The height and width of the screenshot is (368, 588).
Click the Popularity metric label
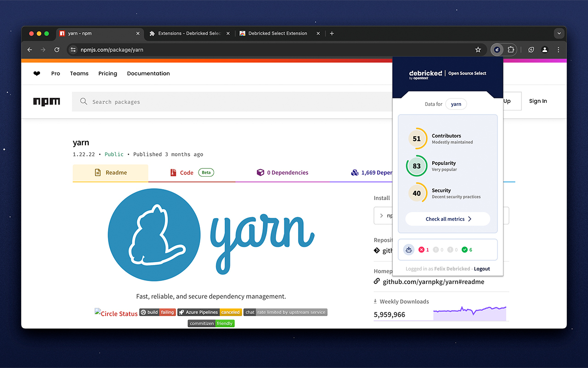click(444, 163)
